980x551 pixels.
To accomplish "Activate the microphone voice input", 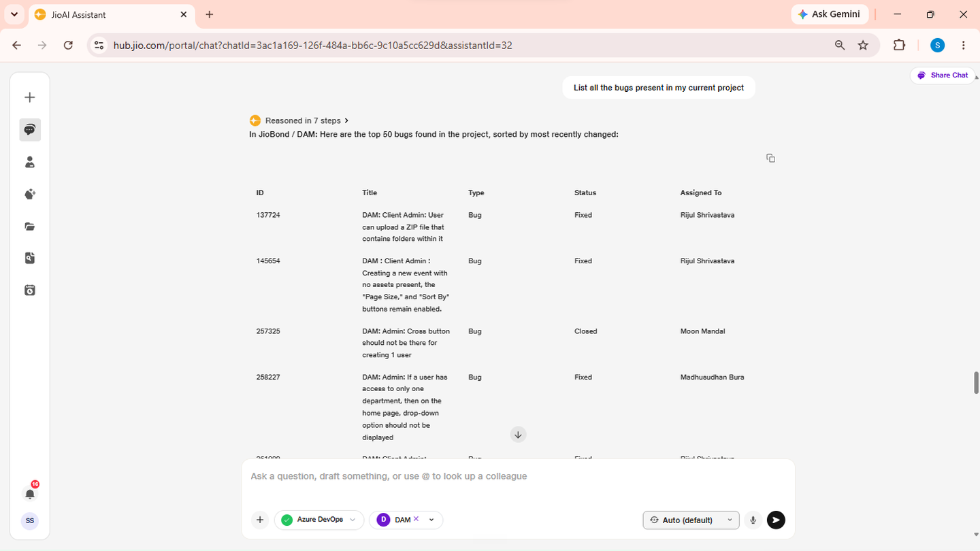I will [x=753, y=520].
